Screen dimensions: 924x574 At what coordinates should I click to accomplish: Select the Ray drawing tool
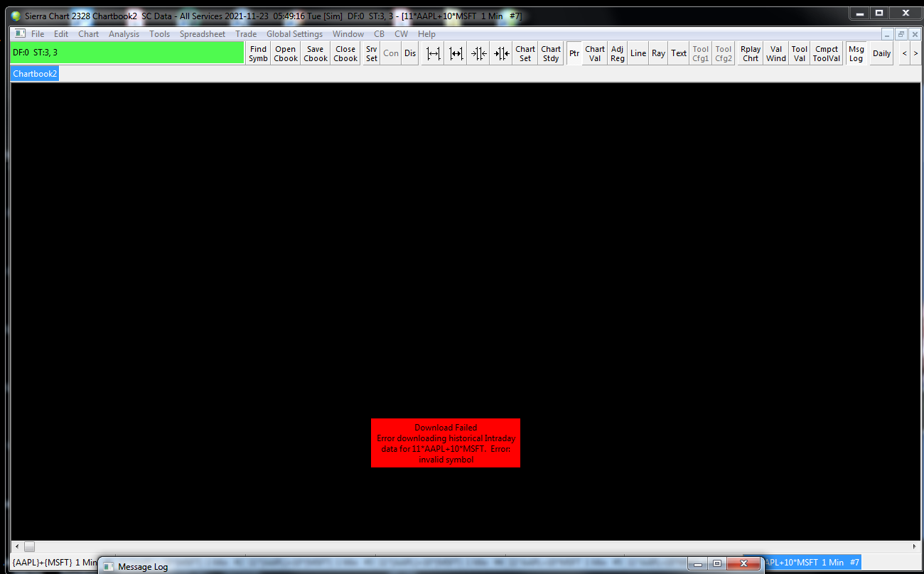pyautogui.click(x=659, y=53)
